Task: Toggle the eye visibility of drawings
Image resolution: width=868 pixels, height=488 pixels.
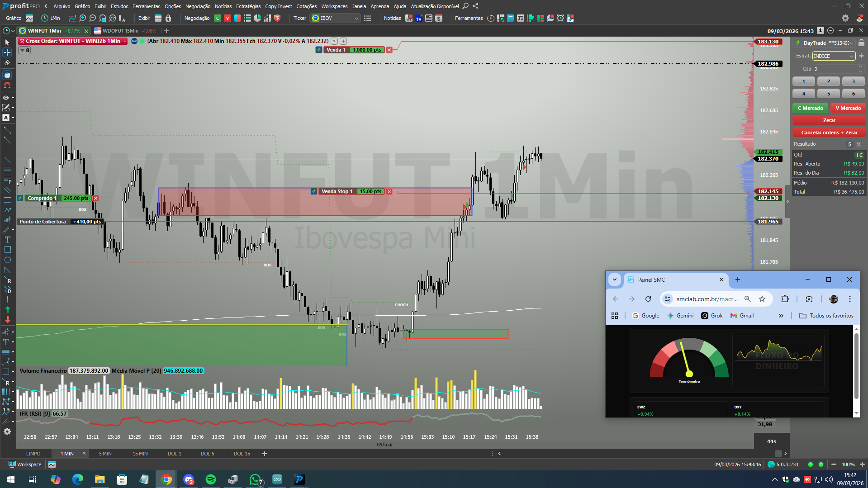Action: (6, 98)
